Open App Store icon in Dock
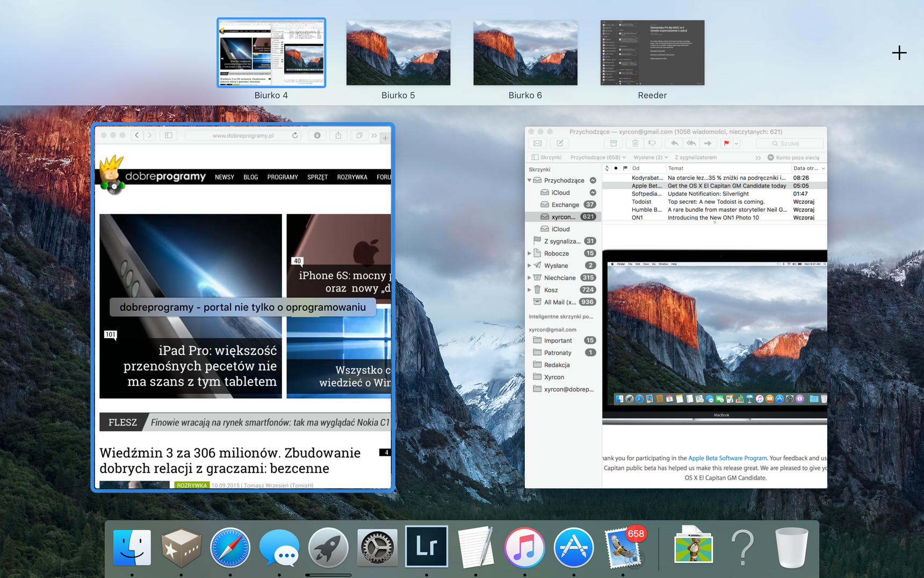924x578 pixels. 574,547
